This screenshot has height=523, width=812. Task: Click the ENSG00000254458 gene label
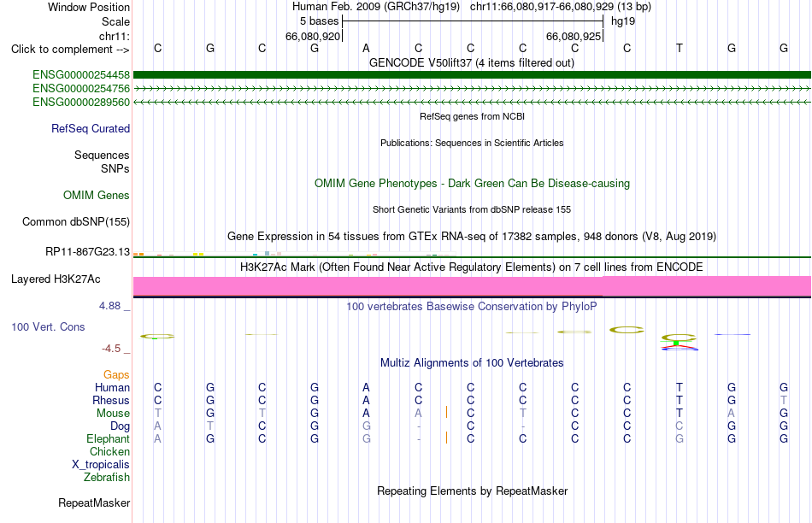click(x=81, y=75)
